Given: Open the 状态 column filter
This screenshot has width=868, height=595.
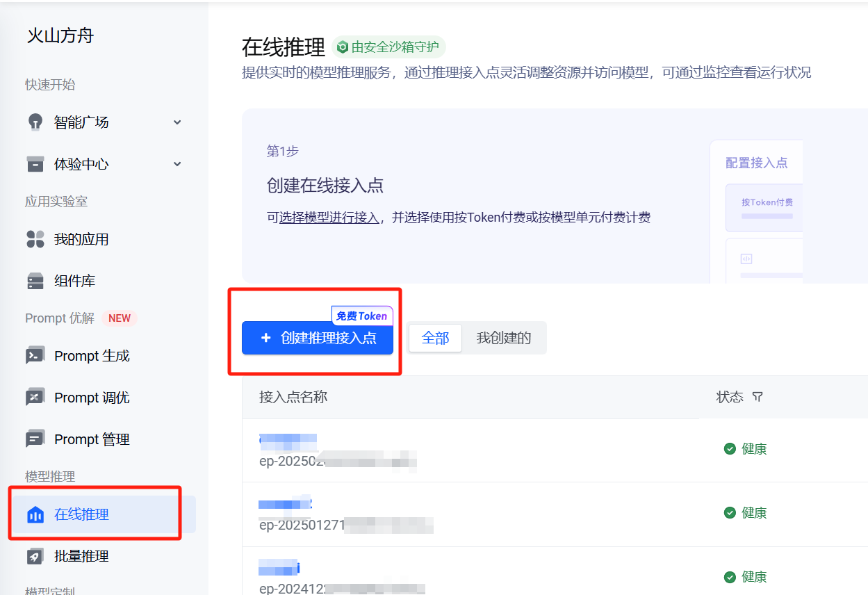Looking at the screenshot, I should pos(758,397).
